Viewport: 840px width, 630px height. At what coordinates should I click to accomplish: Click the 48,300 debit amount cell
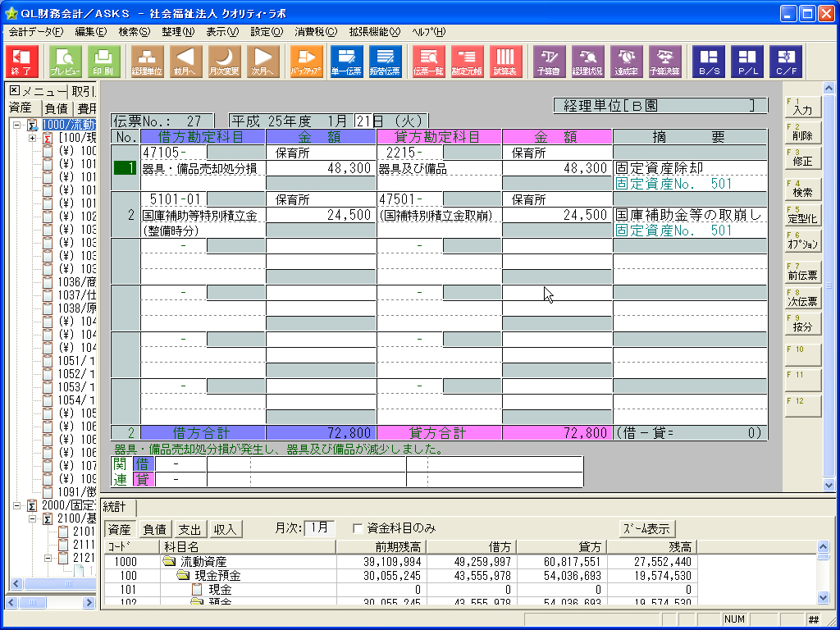(321, 168)
